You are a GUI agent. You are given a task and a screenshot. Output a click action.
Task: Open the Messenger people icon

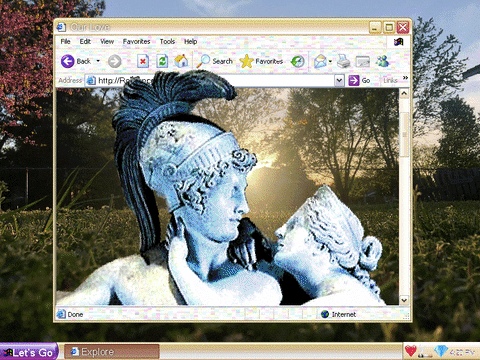coord(383,61)
